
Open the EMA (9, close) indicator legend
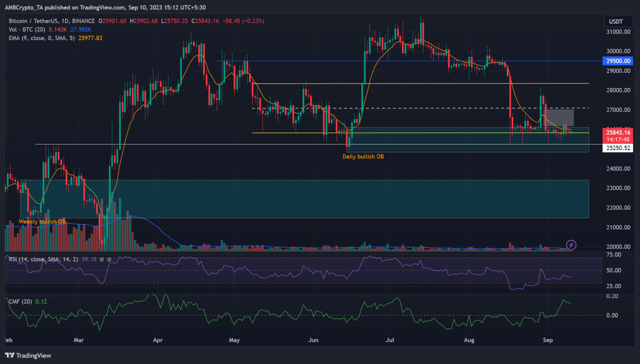coord(42,38)
